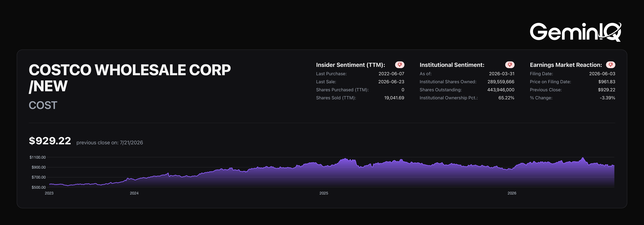Click the $500.00 y-axis label

tap(39, 187)
